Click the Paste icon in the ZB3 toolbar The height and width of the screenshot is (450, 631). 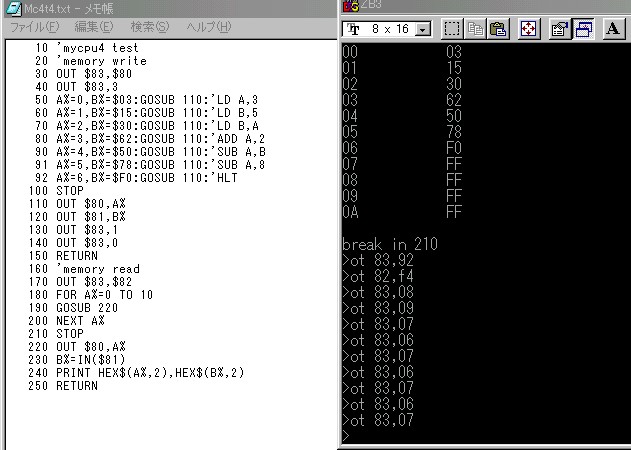[x=498, y=29]
